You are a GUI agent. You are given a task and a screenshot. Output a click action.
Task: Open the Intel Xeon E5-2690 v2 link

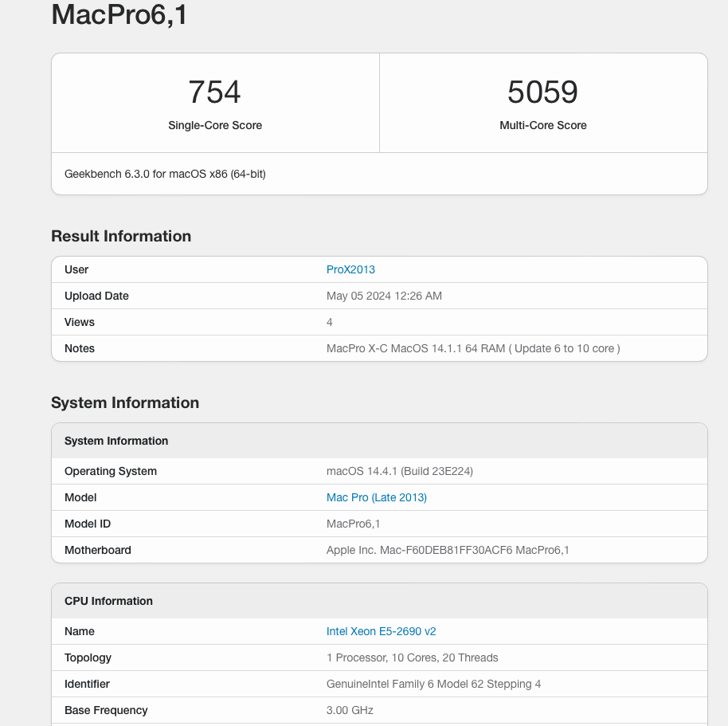pyautogui.click(x=382, y=631)
